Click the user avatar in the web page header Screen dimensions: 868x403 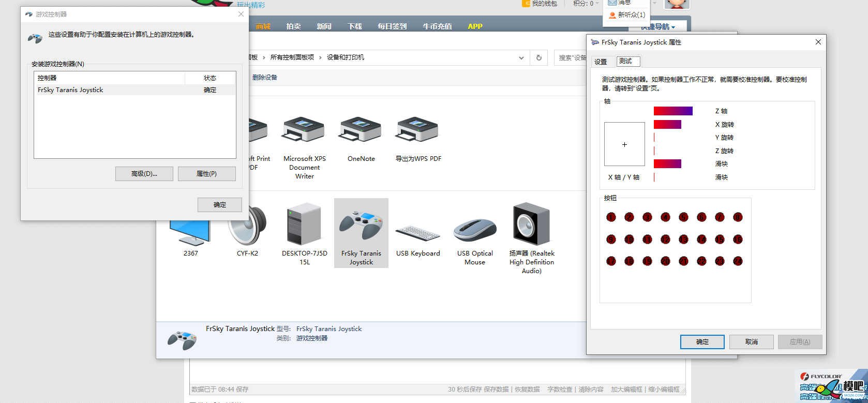click(677, 4)
